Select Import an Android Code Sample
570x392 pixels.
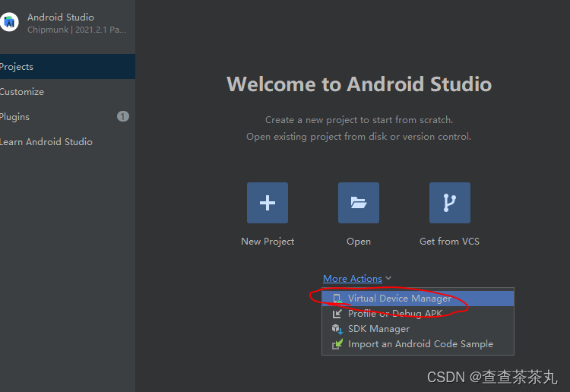pyautogui.click(x=418, y=344)
